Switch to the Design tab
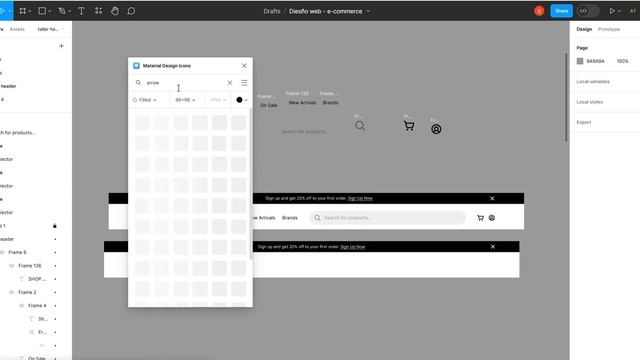This screenshot has height=360, width=640. tap(584, 29)
